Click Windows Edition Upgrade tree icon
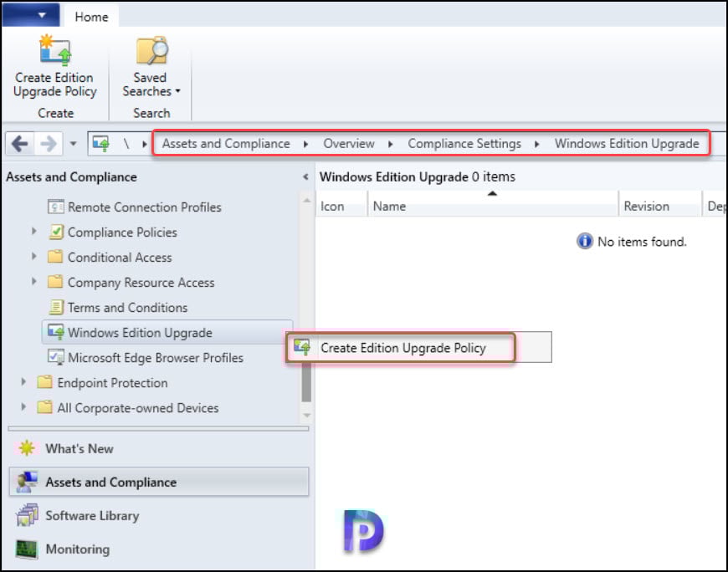The image size is (728, 572). pos(56,332)
